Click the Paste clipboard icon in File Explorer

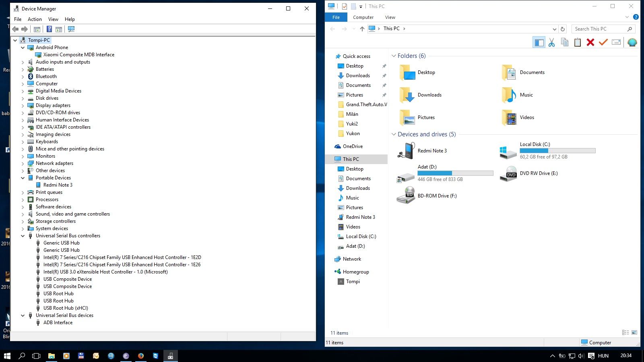(x=578, y=42)
